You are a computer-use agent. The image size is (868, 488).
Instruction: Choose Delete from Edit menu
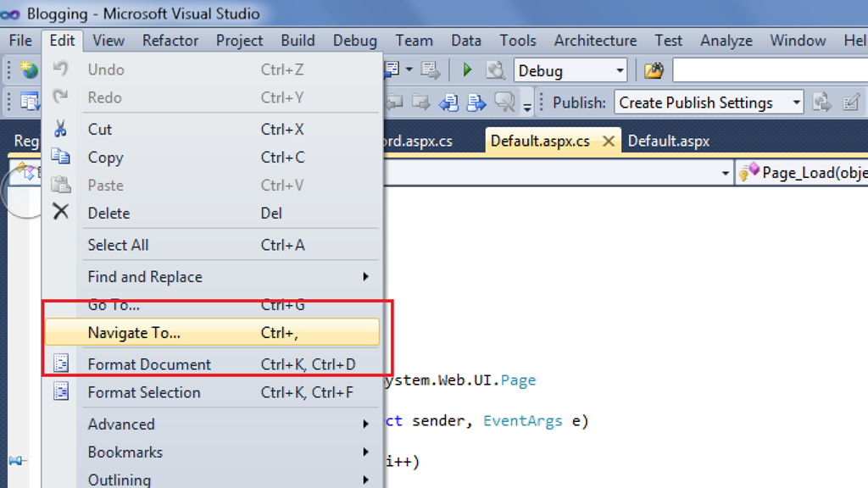tap(213, 213)
